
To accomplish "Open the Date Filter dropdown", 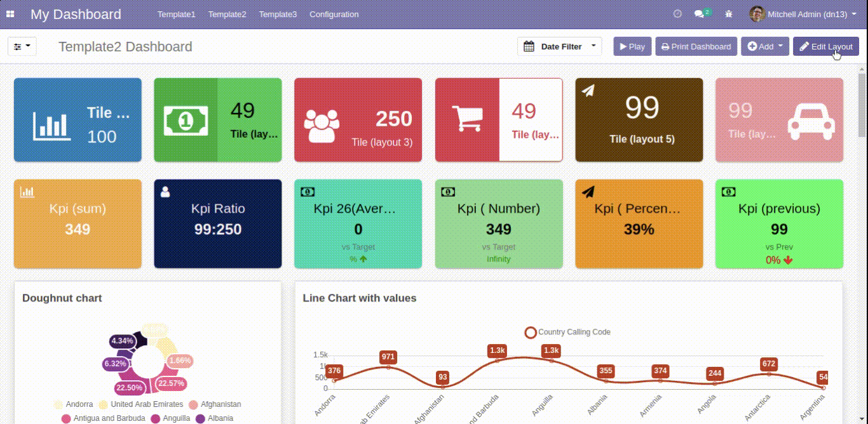I will pos(559,46).
